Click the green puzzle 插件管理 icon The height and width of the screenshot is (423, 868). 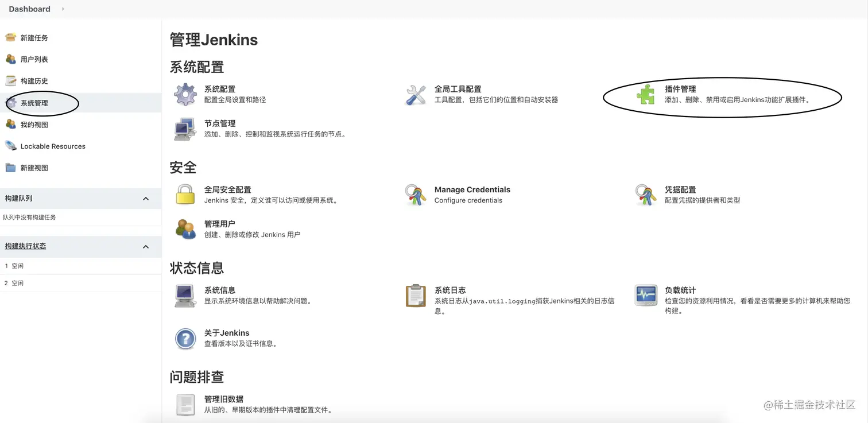point(646,95)
